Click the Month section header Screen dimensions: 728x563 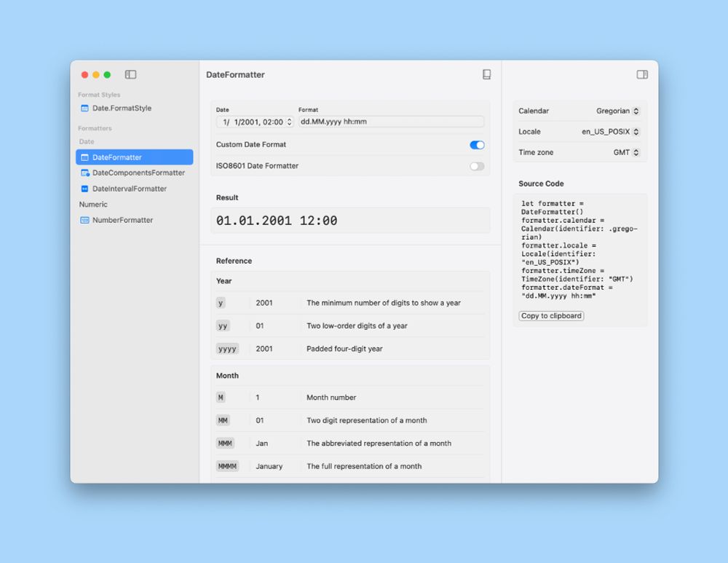pyautogui.click(x=227, y=376)
